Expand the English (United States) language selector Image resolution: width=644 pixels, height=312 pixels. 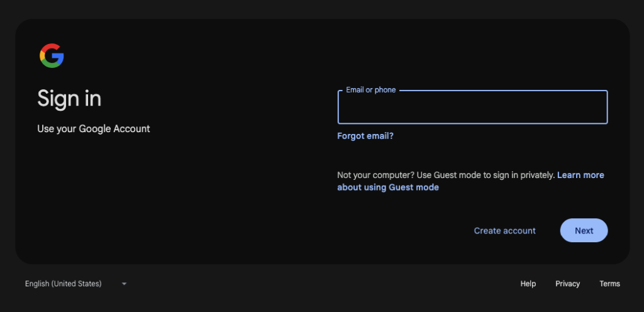(64, 284)
